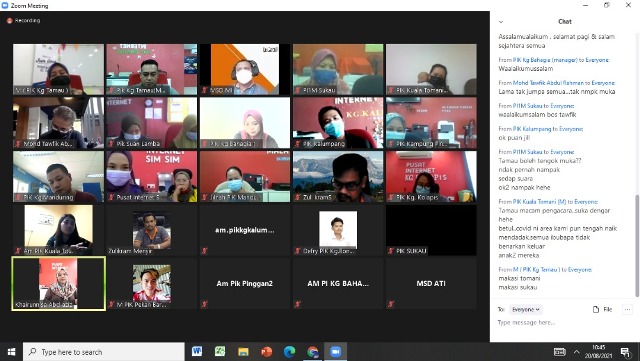This screenshot has width=640, height=361.
Task: Show hidden system tray icons chevron
Action: [576, 352]
